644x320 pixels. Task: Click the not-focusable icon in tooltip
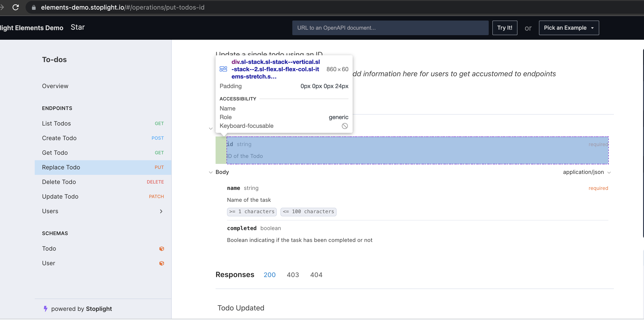point(345,126)
